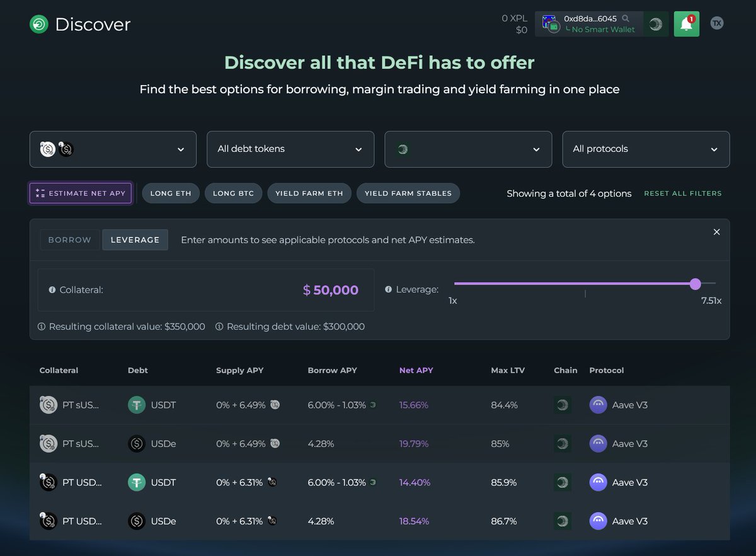Open the collateral tokens dropdown
Screen dimensions: 756x556
[113, 149]
